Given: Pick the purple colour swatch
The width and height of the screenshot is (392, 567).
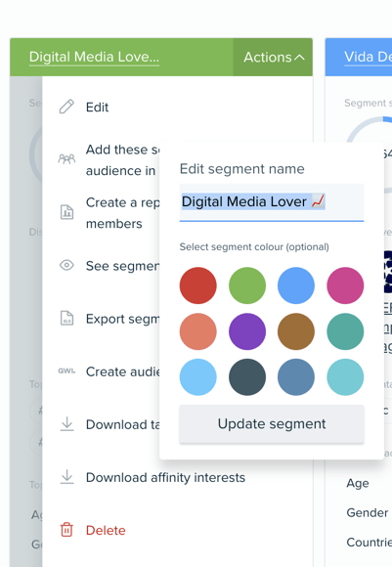Looking at the screenshot, I should click(247, 331).
